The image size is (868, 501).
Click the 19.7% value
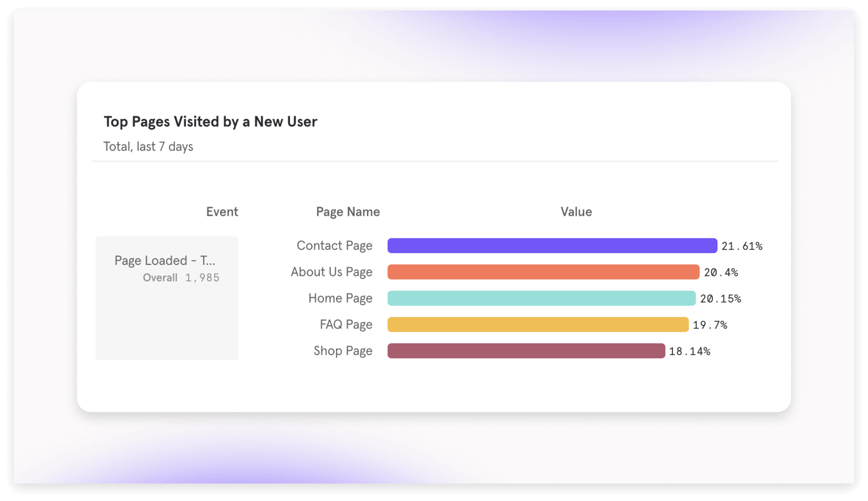coord(710,325)
